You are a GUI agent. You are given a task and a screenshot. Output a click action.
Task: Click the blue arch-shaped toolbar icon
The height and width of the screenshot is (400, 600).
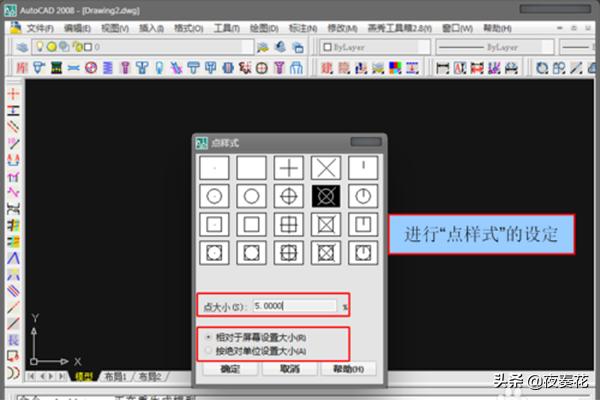click(296, 68)
